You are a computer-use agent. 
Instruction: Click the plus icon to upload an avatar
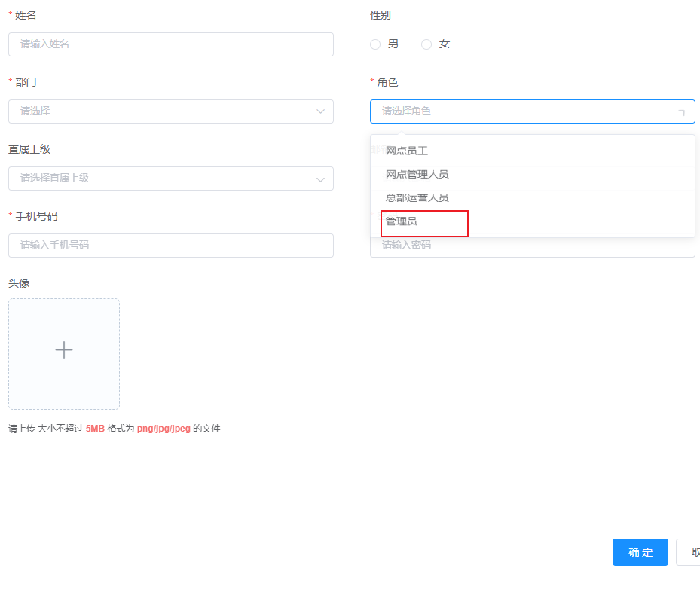63,350
